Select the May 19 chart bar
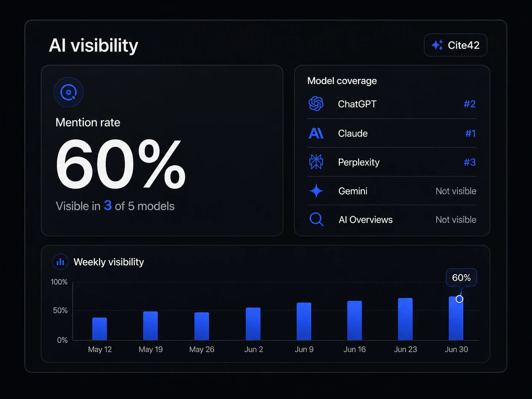 [150, 326]
